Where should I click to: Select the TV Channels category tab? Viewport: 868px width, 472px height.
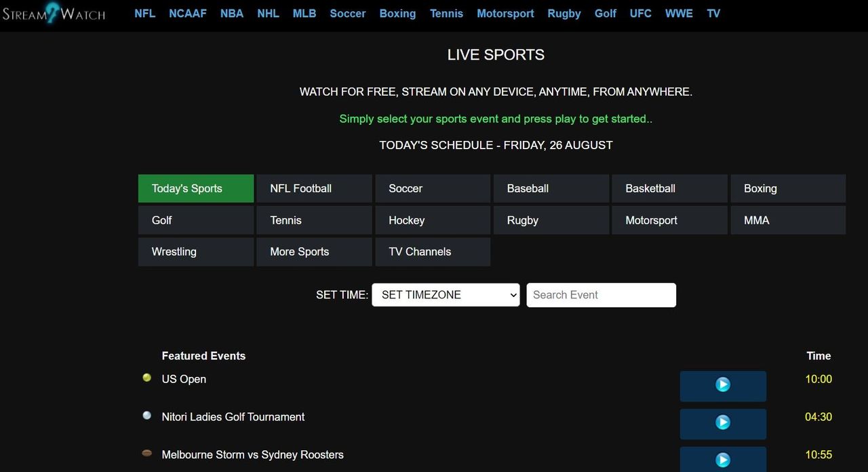pyautogui.click(x=433, y=252)
